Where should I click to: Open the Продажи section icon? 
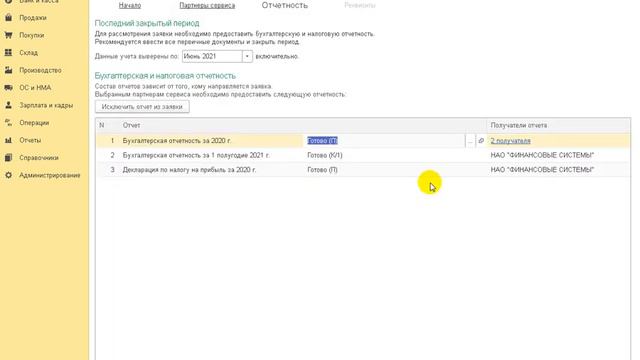pyautogui.click(x=9, y=18)
